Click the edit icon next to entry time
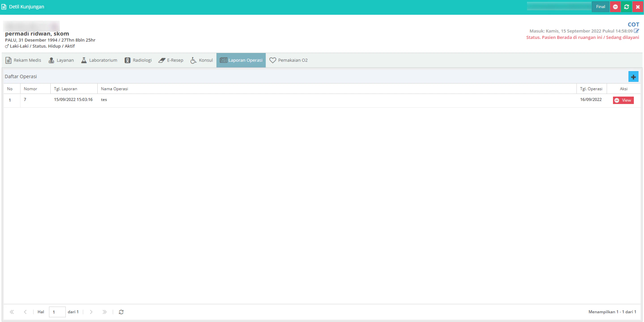644x322 pixels. pyautogui.click(x=636, y=31)
